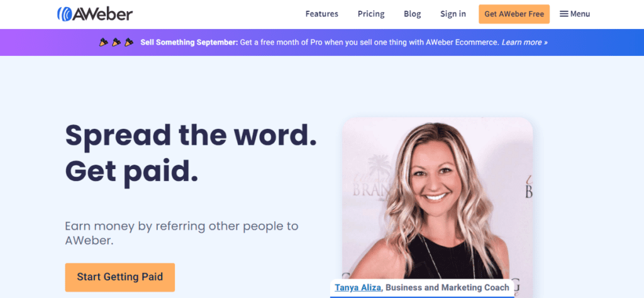Open the hamburger Menu icon
The width and height of the screenshot is (644, 298).
coord(564,14)
